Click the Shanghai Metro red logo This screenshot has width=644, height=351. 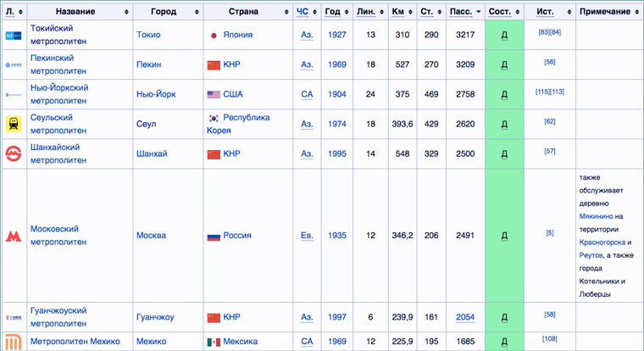[x=14, y=153]
